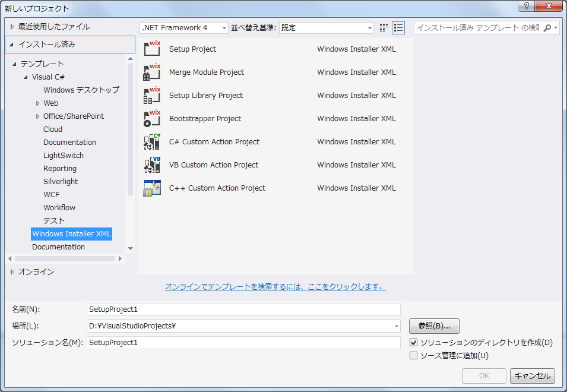Viewport: 567px width, 392px height.
Task: Switch to small icons view
Action: [x=384, y=28]
